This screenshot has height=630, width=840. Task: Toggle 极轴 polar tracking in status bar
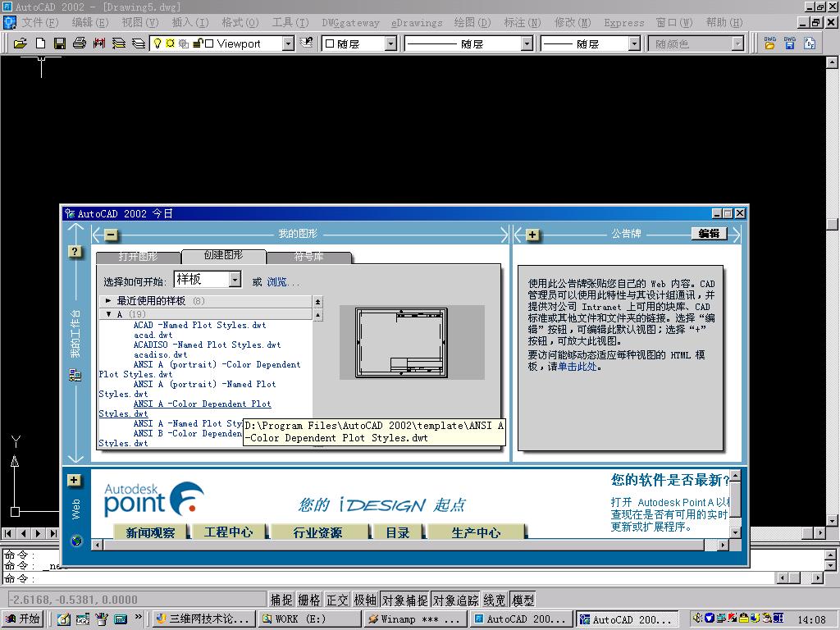pyautogui.click(x=365, y=600)
